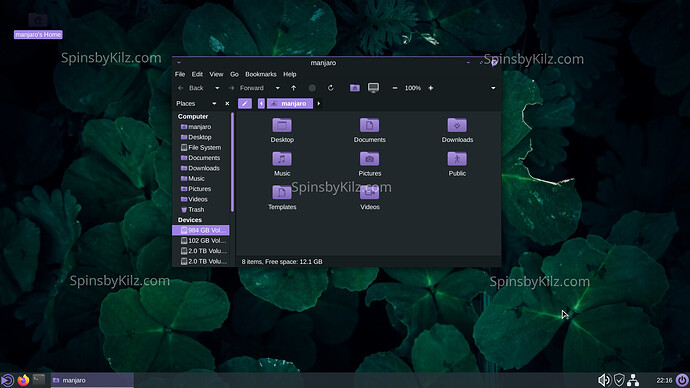690x388 pixels.
Task: Launch Firefox from the panel
Action: click(x=23, y=380)
